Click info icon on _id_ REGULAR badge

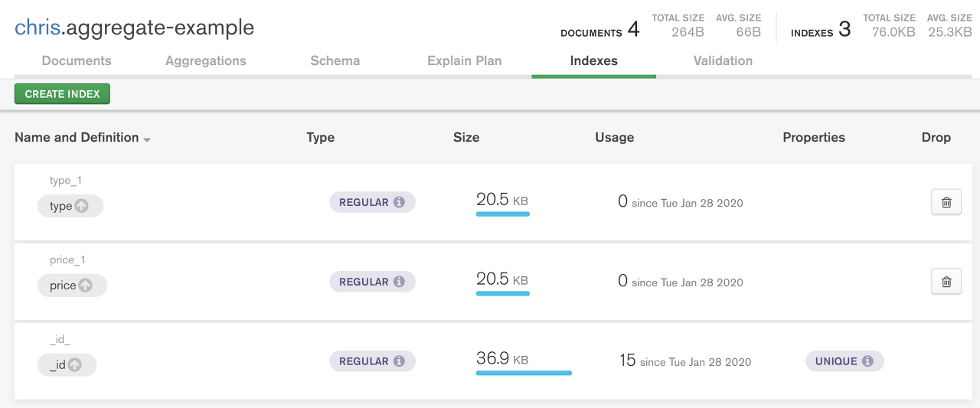(x=399, y=361)
